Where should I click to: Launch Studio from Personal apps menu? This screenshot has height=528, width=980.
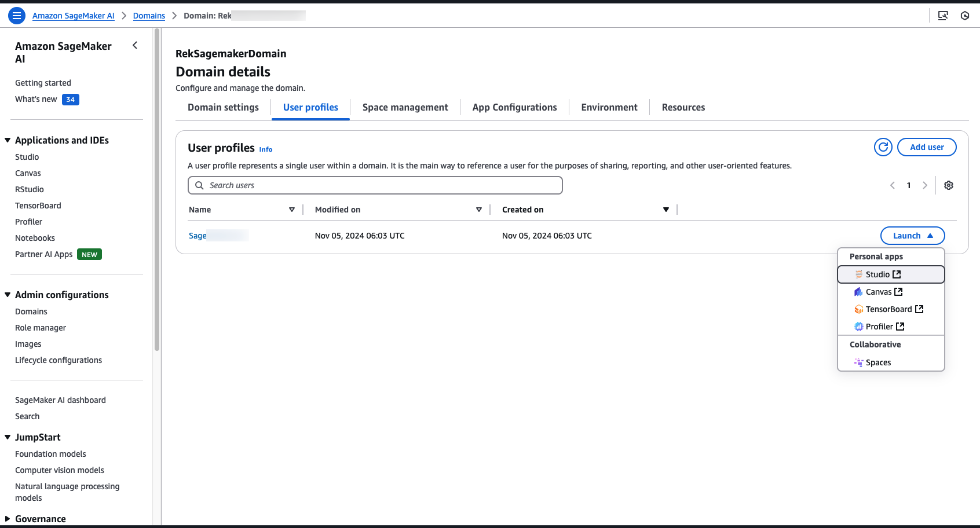[891, 274]
